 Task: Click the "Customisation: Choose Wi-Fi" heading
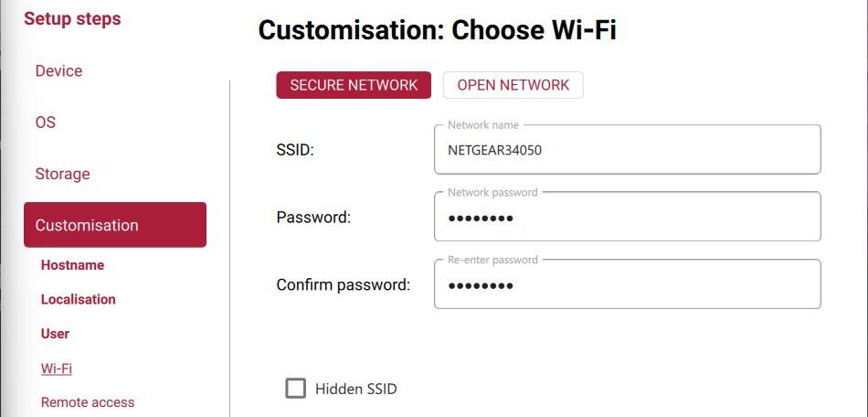click(437, 30)
